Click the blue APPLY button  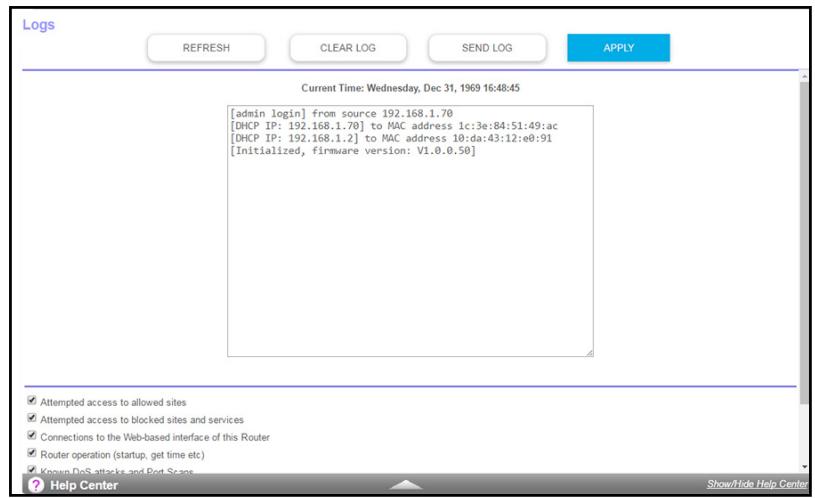619,48
